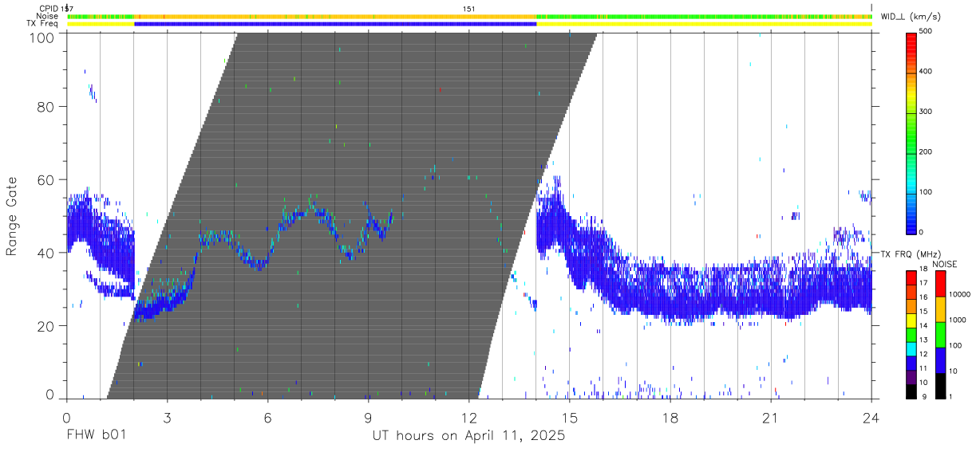The width and height of the screenshot is (980, 452).
Task: Click the 11 tick in TX FRQ legend
Action: coord(924,369)
